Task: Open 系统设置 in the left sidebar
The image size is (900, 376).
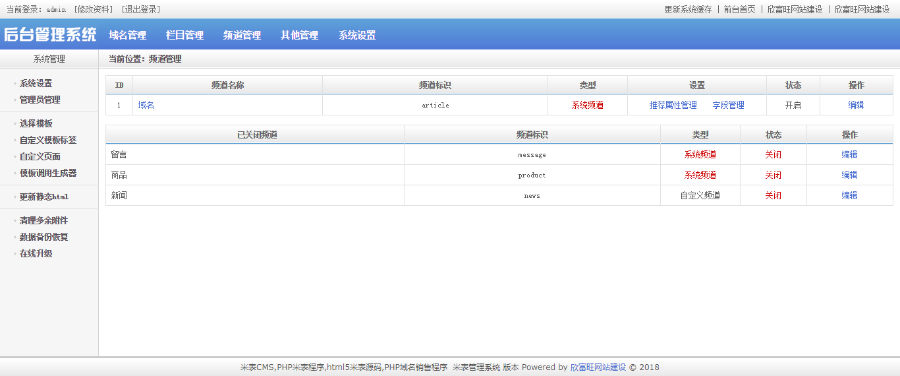Action: (36, 83)
